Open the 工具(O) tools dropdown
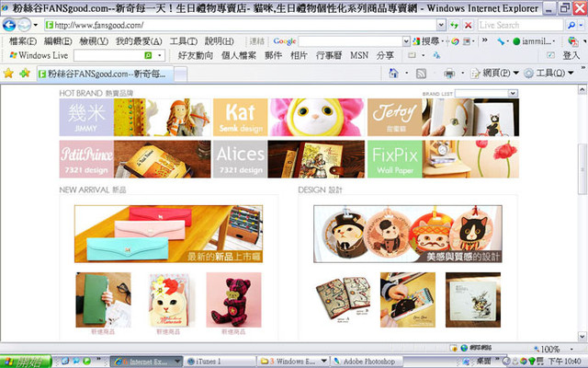The height and width of the screenshot is (368, 588). 549,73
